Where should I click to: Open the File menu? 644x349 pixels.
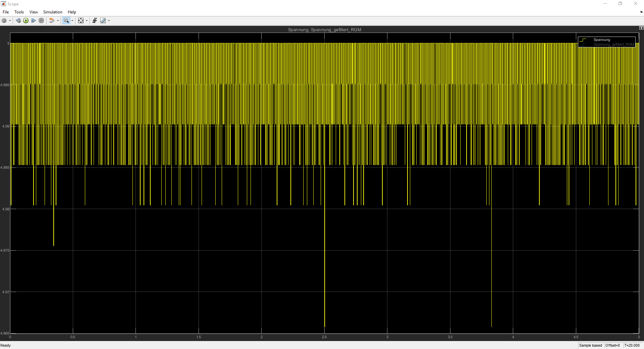coord(6,12)
